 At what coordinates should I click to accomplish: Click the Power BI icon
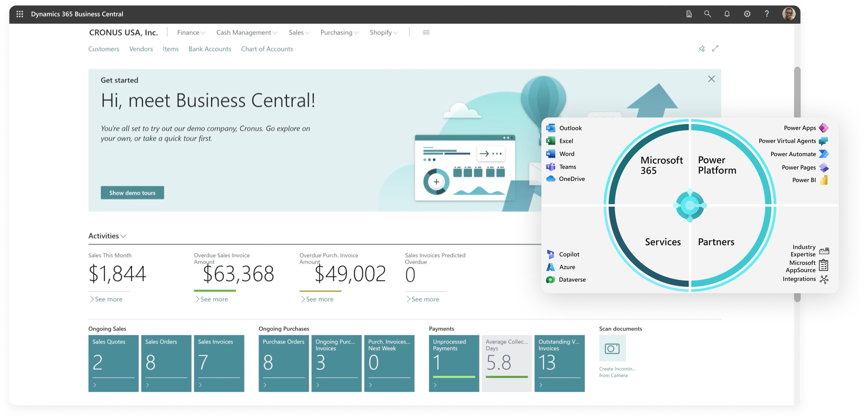(823, 180)
